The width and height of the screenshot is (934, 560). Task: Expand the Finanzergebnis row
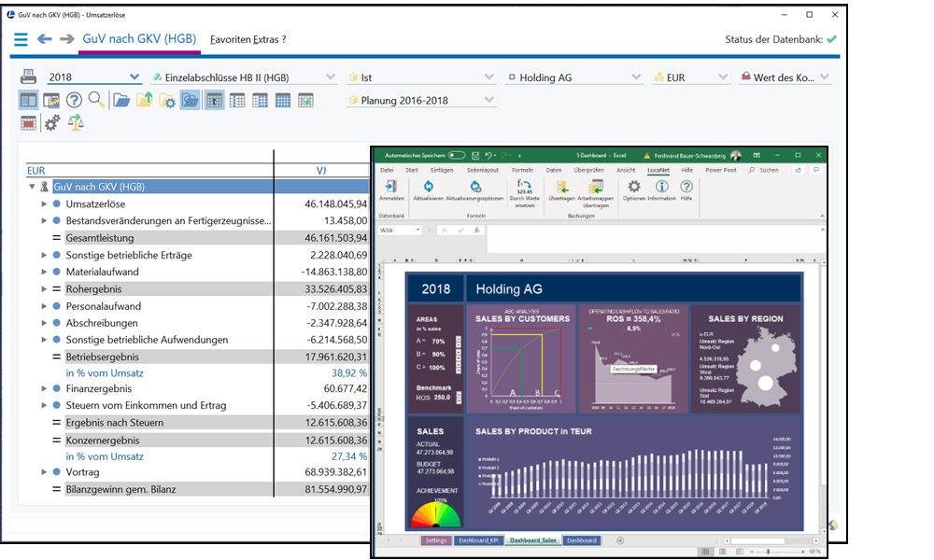[44, 388]
